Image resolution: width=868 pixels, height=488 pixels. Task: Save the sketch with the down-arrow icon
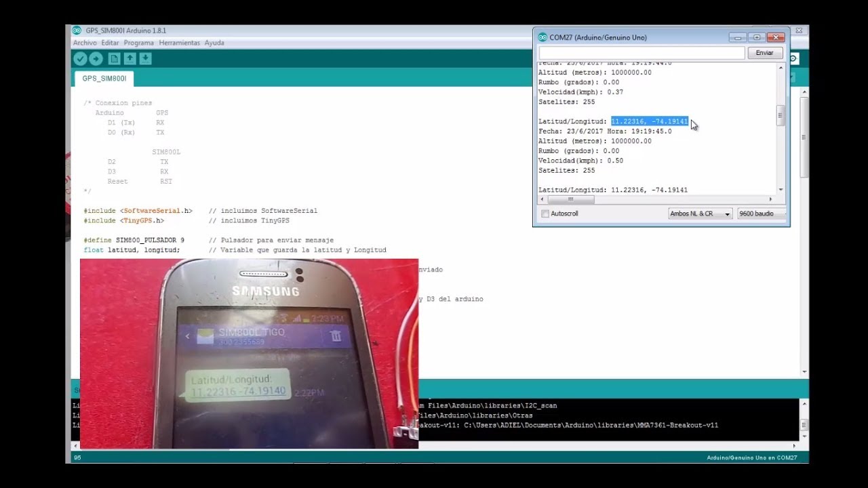tap(145, 59)
